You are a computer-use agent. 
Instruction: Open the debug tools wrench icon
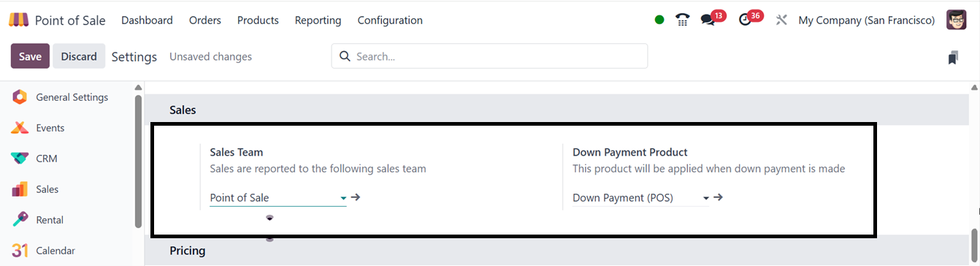point(781,20)
